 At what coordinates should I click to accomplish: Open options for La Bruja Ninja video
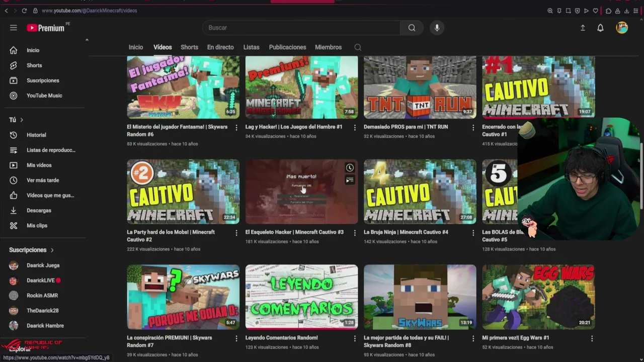coord(473,233)
